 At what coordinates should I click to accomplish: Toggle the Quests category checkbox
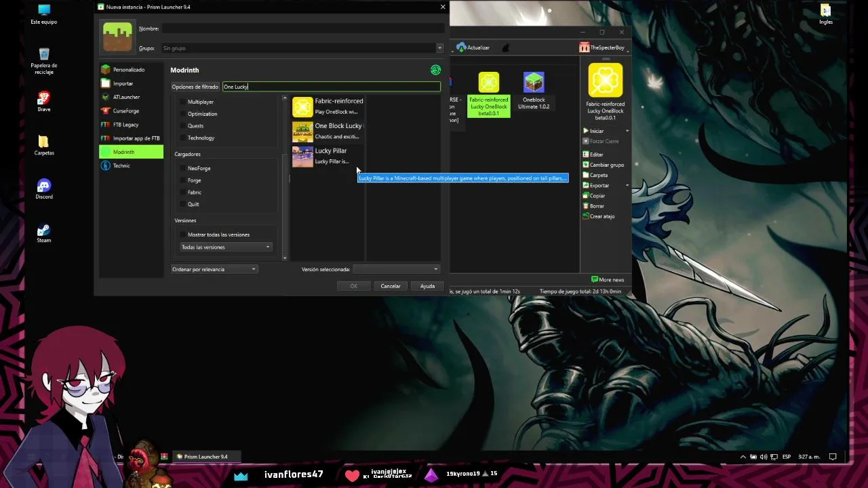(x=182, y=126)
